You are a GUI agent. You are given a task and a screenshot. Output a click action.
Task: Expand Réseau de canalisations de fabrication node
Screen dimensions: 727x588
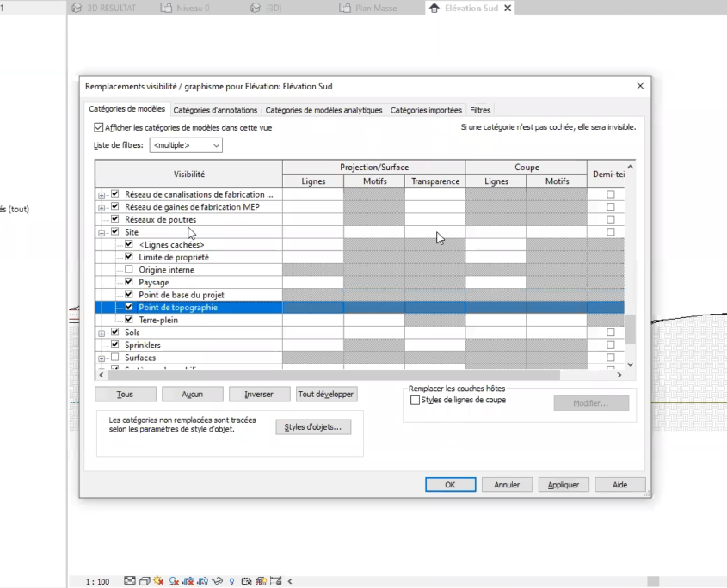pyautogui.click(x=102, y=195)
